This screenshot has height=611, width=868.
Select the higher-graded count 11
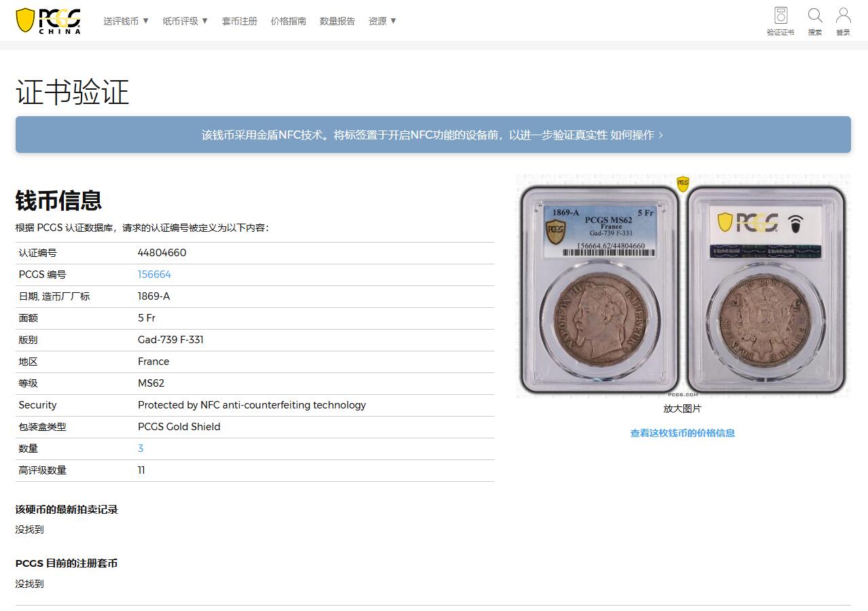[141, 470]
